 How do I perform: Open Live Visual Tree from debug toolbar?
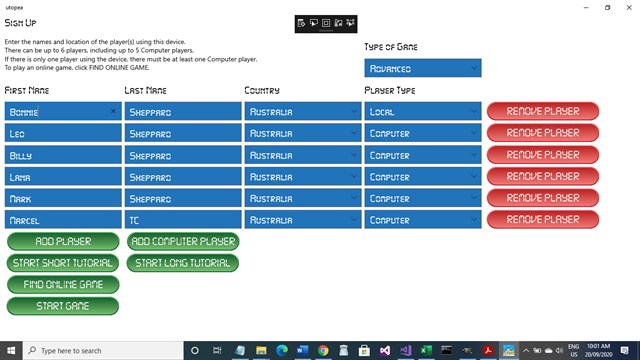click(301, 23)
